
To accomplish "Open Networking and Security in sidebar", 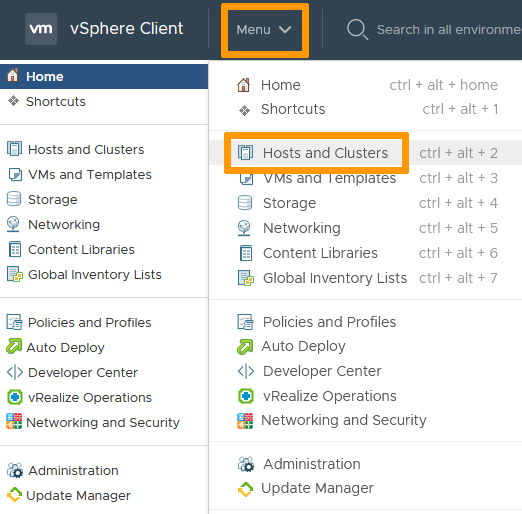I will [104, 422].
